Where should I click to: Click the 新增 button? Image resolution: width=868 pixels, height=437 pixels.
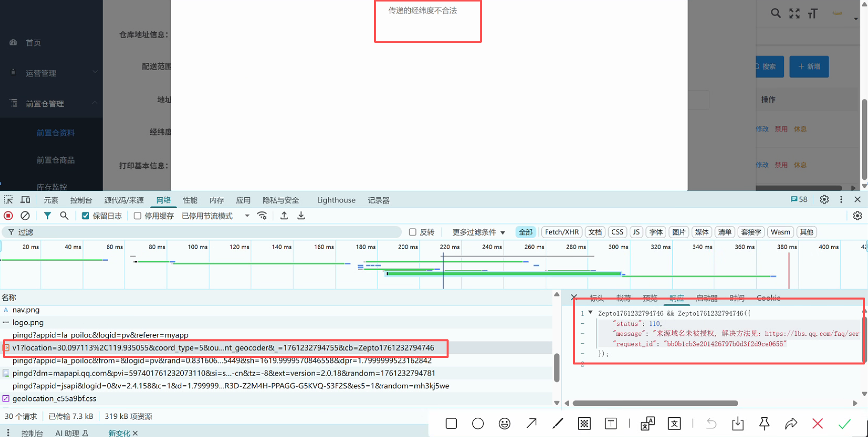pos(809,66)
